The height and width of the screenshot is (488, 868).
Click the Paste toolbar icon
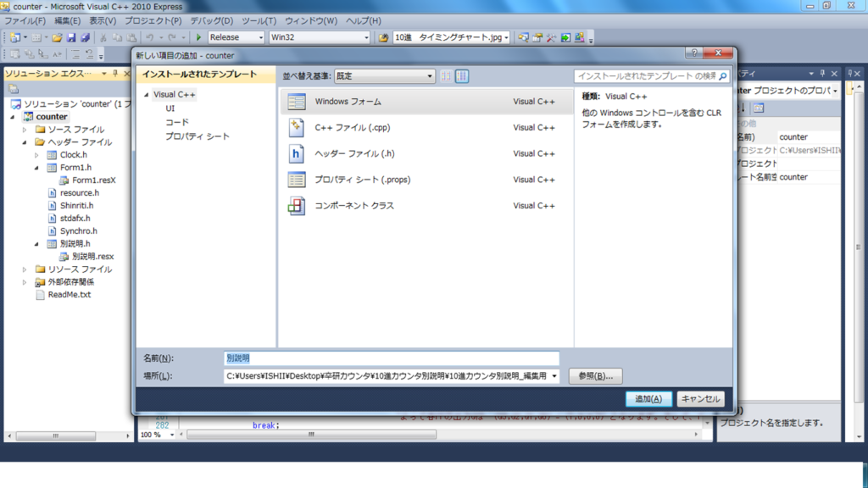coord(131,37)
